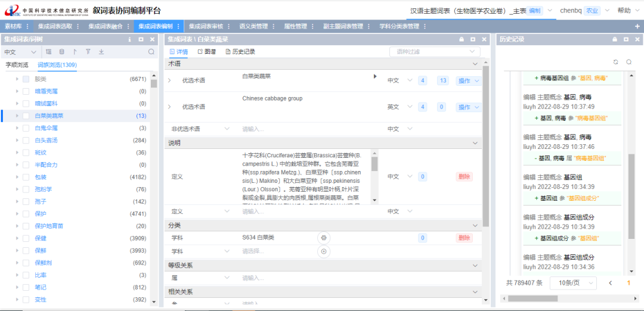Open the 语种过滤 dropdown

pos(434,52)
